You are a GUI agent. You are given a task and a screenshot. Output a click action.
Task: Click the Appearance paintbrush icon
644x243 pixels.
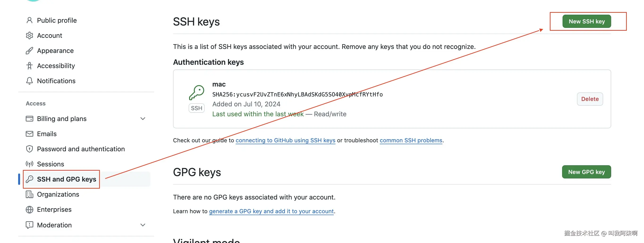click(30, 51)
